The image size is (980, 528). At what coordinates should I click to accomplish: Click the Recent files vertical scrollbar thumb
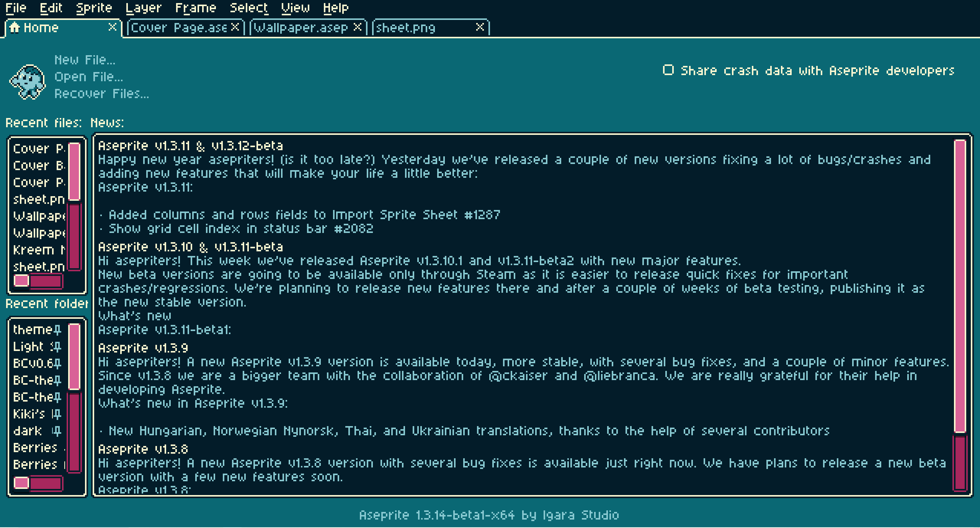click(74, 171)
